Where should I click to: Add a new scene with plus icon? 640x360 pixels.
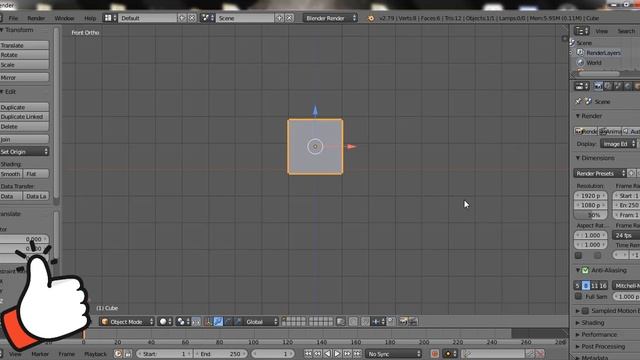(x=280, y=18)
